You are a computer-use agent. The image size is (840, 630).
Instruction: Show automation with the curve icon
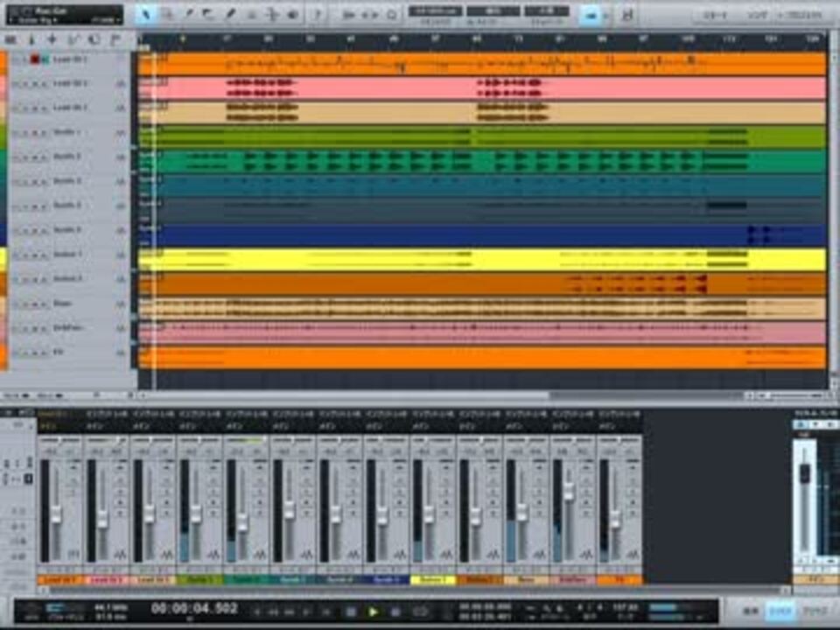pyautogui.click(x=73, y=39)
